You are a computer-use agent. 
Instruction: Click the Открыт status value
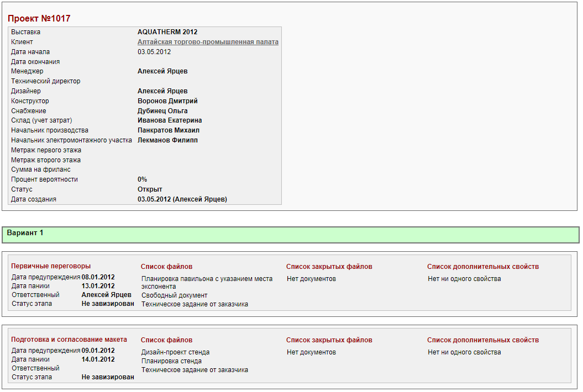pos(150,189)
